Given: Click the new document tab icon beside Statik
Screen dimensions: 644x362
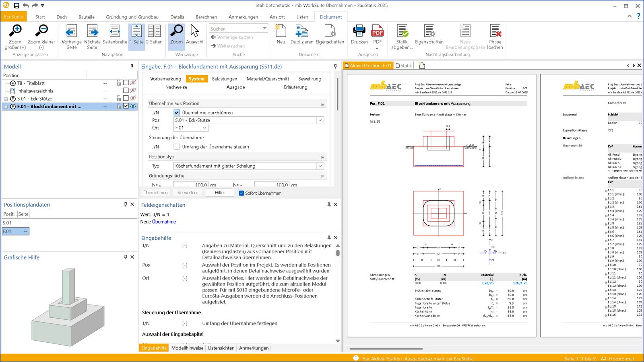Looking at the screenshot, I should tap(422, 66).
